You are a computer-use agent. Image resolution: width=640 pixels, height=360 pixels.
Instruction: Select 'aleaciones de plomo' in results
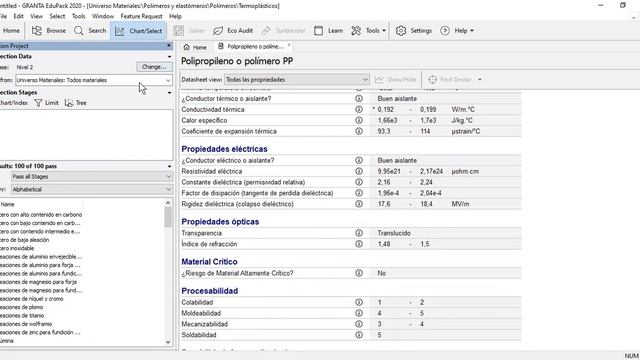click(x=22, y=307)
